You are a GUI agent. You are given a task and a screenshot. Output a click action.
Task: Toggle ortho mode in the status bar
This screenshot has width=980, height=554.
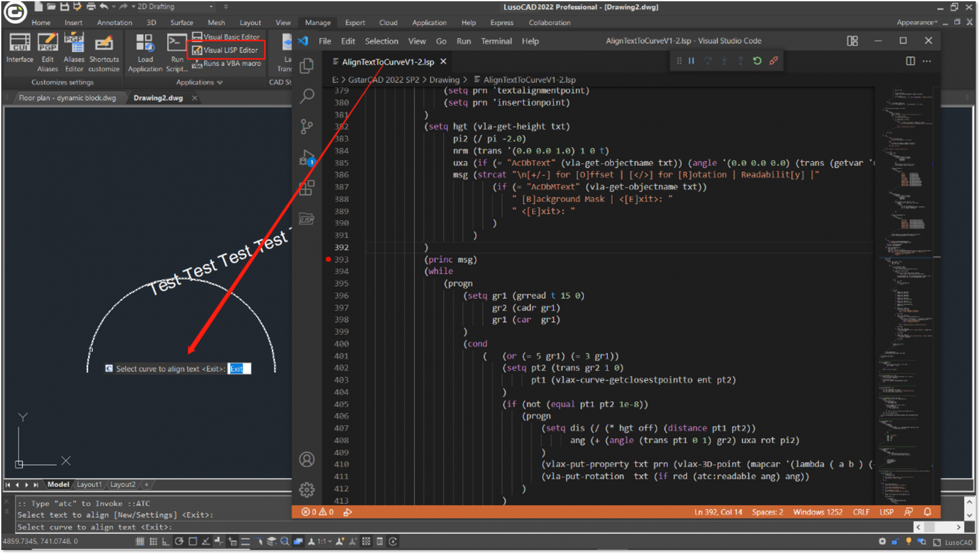tap(166, 541)
